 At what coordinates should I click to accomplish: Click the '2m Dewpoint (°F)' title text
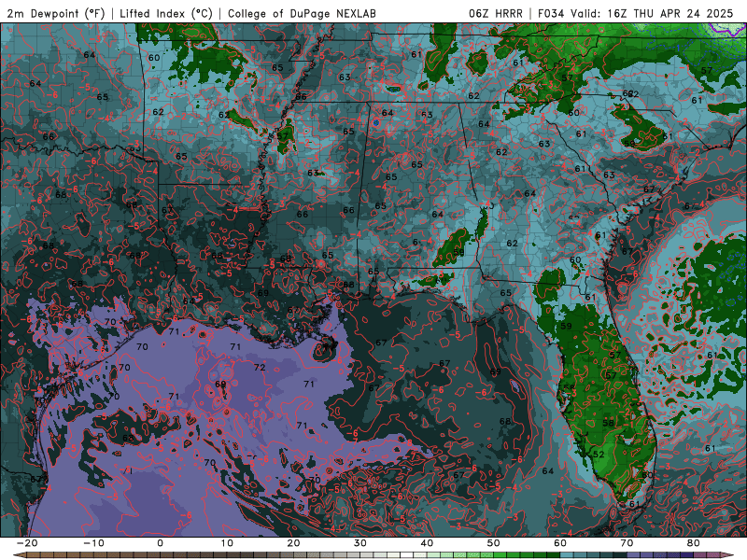pyautogui.click(x=56, y=13)
